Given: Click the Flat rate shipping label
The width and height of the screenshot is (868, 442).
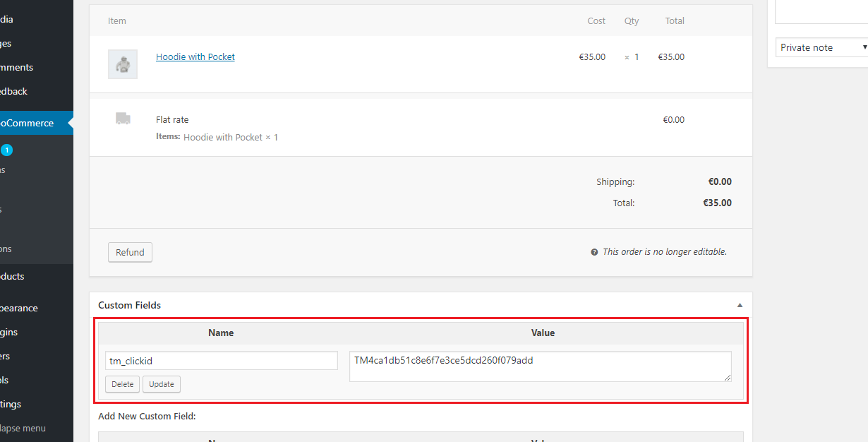Looking at the screenshot, I should pos(172,119).
